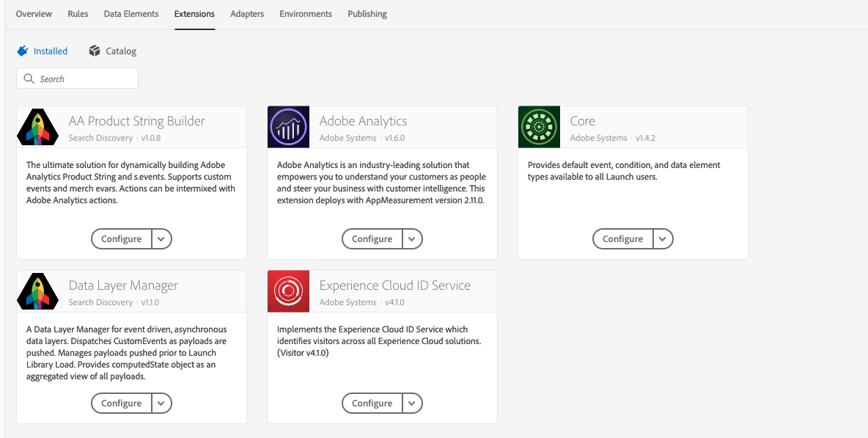Click the Adobe Analytics description text
The height and width of the screenshot is (438, 868).
tap(381, 183)
